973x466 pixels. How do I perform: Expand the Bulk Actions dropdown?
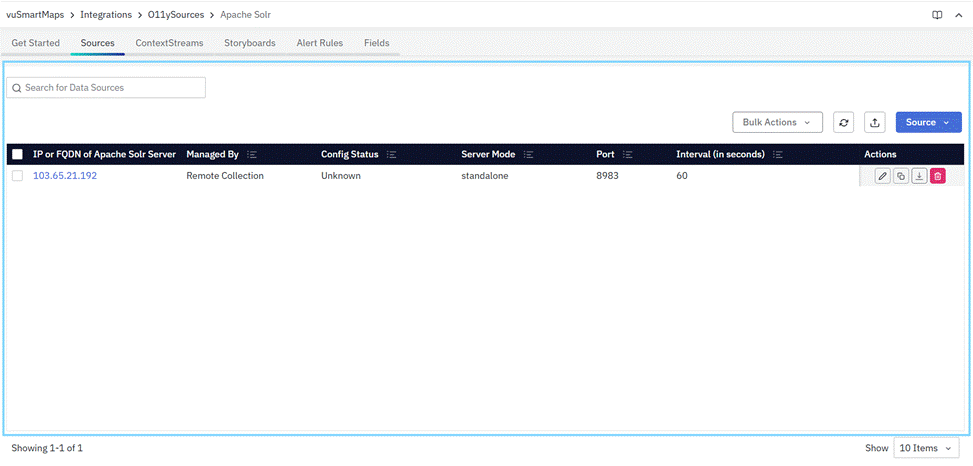pos(777,122)
